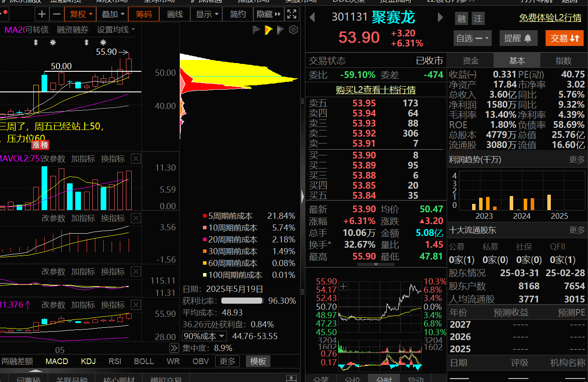Close the indicator panel with 115.11 scale
This screenshot has width=588, height=382.
pyautogui.click(x=136, y=272)
